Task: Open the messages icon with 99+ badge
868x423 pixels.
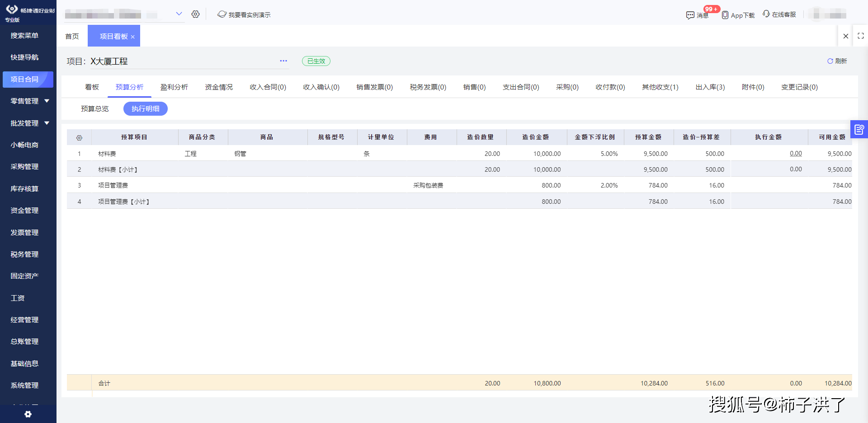Action: pyautogui.click(x=690, y=15)
